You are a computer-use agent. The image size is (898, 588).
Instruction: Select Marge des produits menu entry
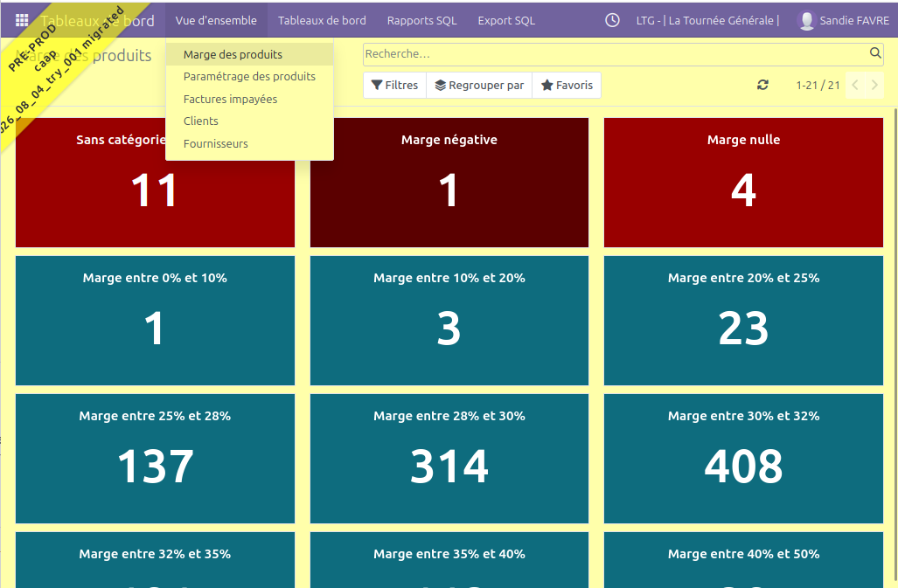pyautogui.click(x=249, y=54)
